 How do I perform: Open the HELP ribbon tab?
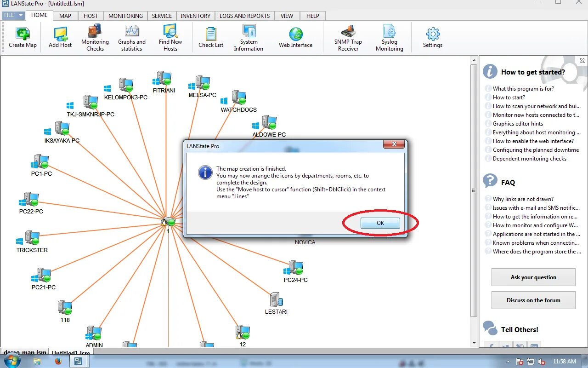tap(312, 16)
